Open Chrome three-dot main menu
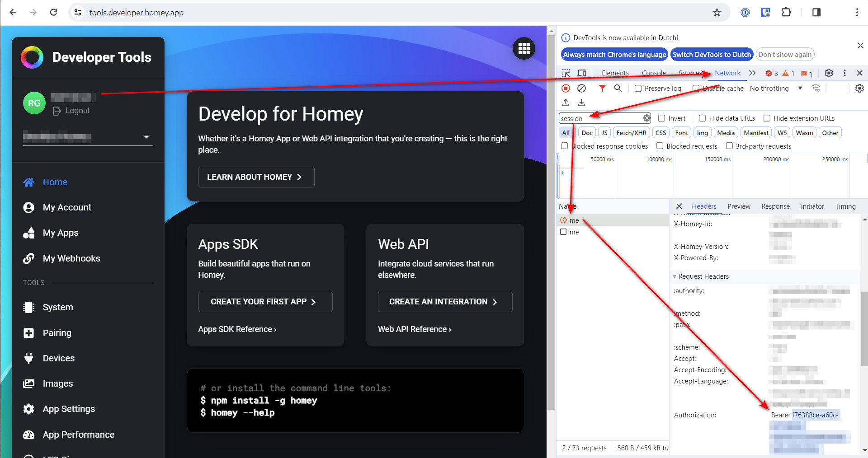 point(857,13)
